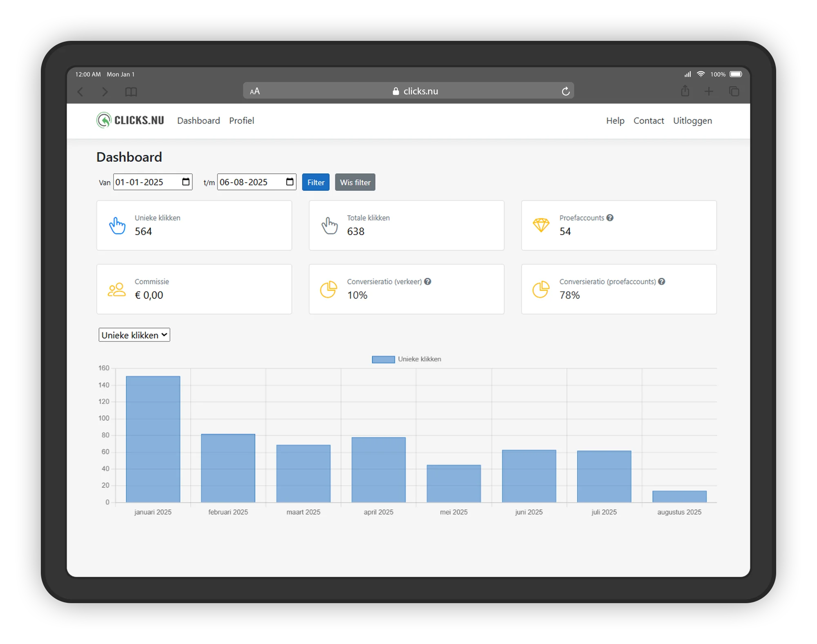Image resolution: width=817 pixels, height=644 pixels.
Task: Open the Profiel menu item
Action: (241, 121)
